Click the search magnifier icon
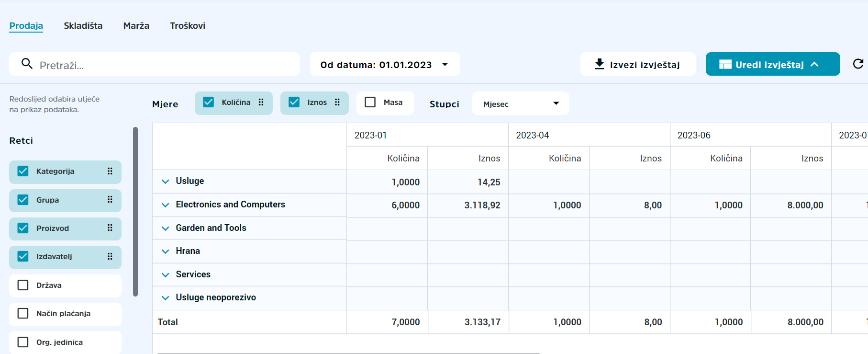Screen dimensions: 868x354 coord(27,64)
